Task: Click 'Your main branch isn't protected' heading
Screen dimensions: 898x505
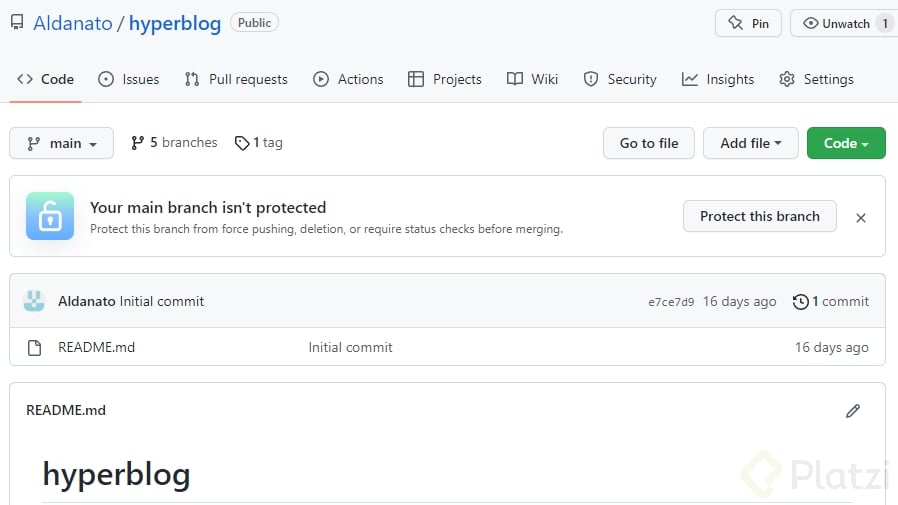Action: pos(208,207)
